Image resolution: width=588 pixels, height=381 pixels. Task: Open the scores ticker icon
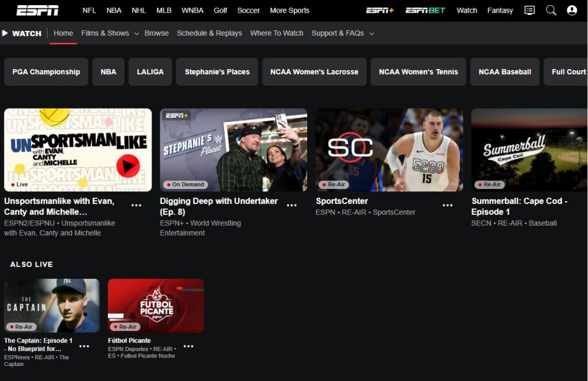[529, 10]
